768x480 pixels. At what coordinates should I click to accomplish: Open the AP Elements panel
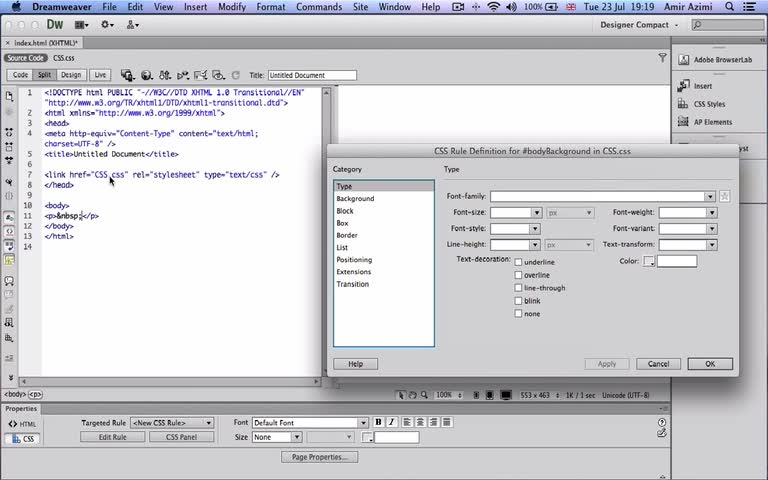pos(712,122)
